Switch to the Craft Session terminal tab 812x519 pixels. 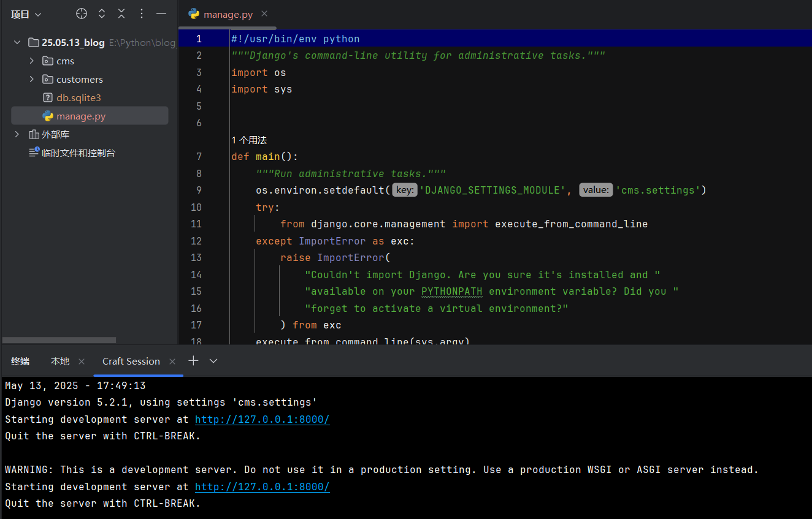tap(131, 362)
